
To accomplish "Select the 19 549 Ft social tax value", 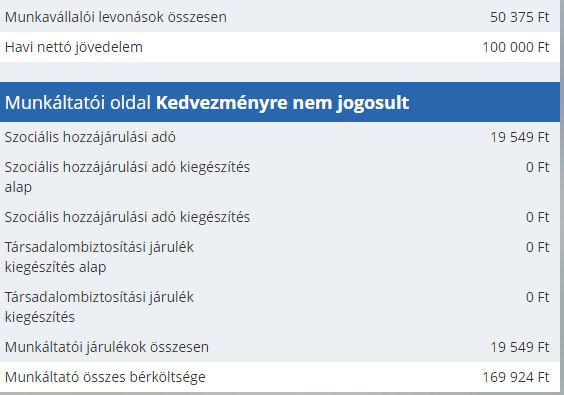I will point(519,137).
